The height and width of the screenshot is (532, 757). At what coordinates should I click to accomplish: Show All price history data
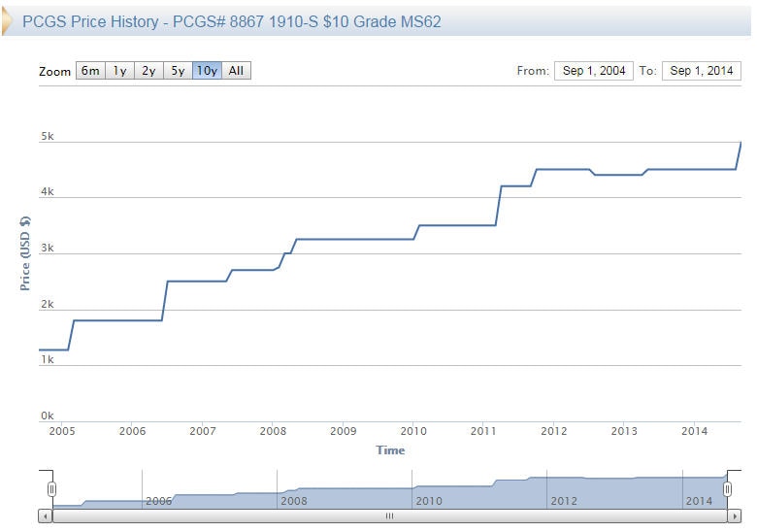click(x=236, y=71)
